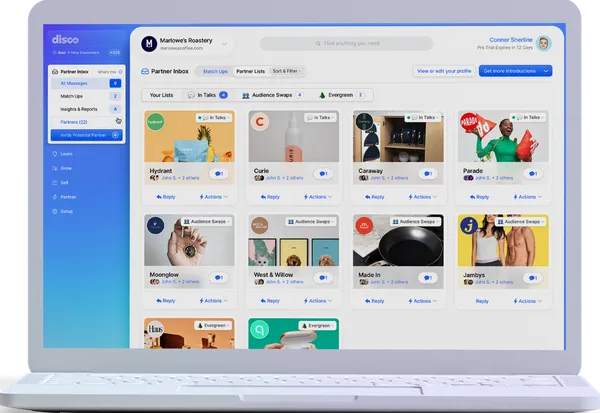The image size is (600, 413).
Task: Click the Made In red brand logo
Action: [364, 225]
